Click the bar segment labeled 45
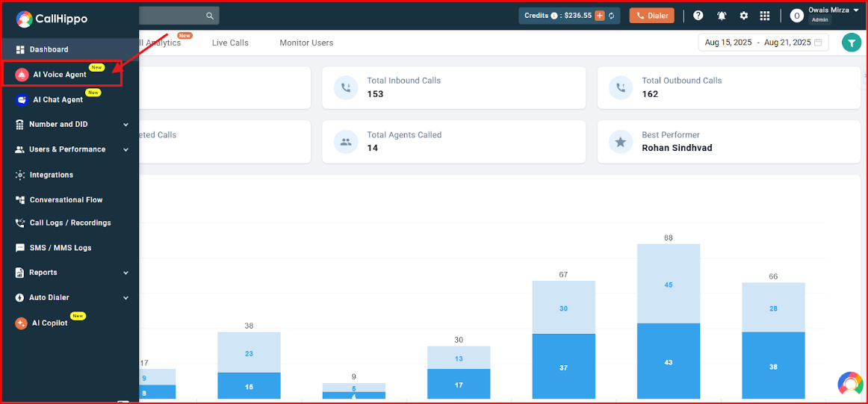This screenshot has height=404, width=868. tap(668, 284)
